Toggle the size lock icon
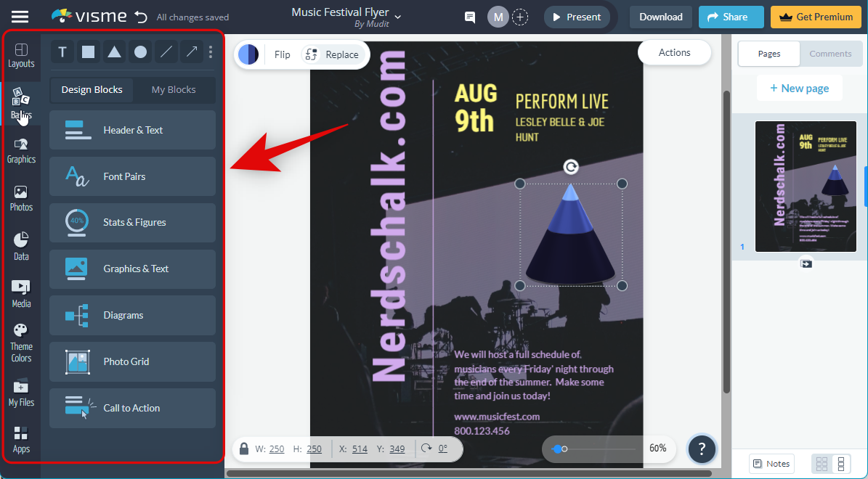The image size is (868, 479). click(x=243, y=449)
